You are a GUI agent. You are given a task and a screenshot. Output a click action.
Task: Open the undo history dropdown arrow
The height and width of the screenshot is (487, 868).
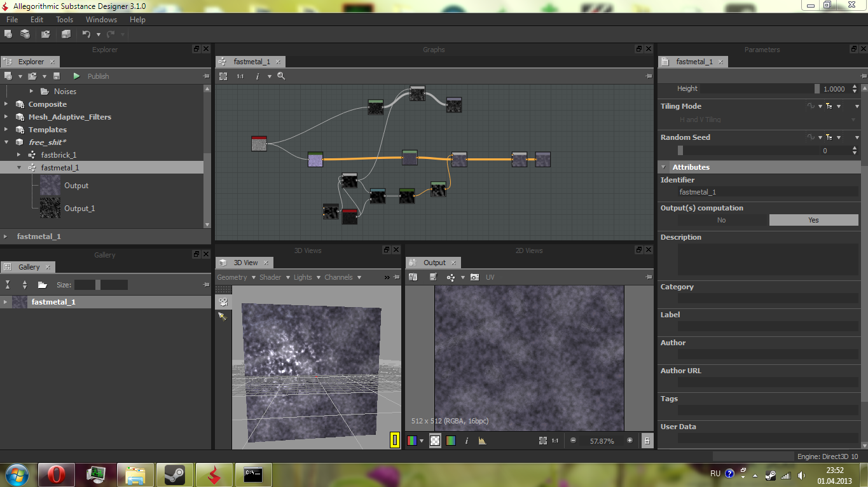tap(98, 34)
